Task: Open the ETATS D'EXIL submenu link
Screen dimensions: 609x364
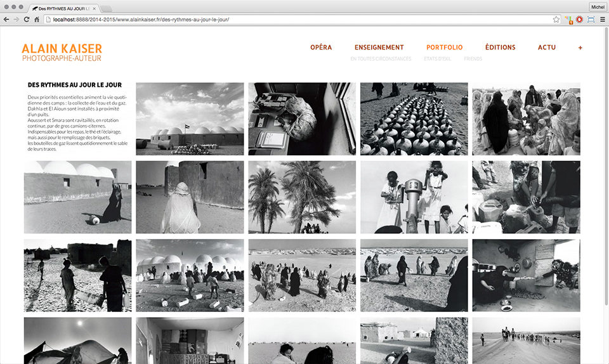Action: (437, 58)
